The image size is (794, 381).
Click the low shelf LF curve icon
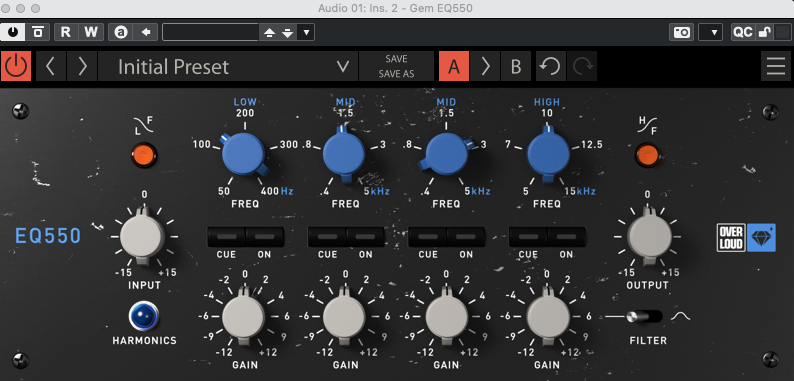tap(144, 125)
